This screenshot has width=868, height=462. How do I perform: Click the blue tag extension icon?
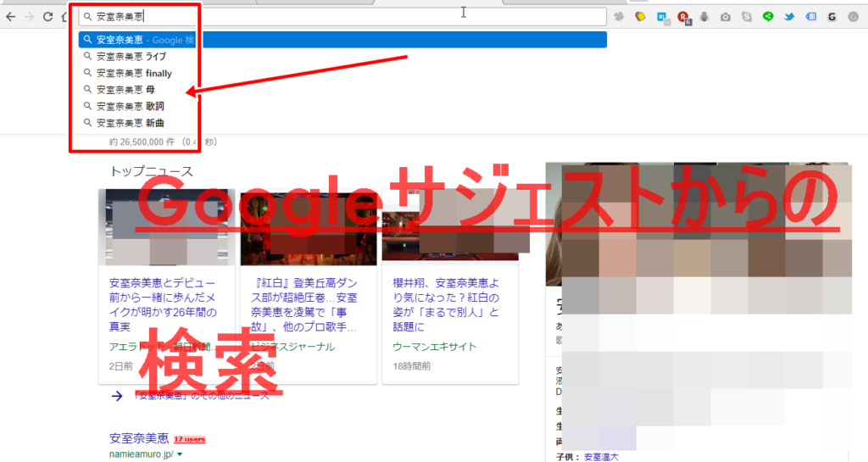click(811, 17)
